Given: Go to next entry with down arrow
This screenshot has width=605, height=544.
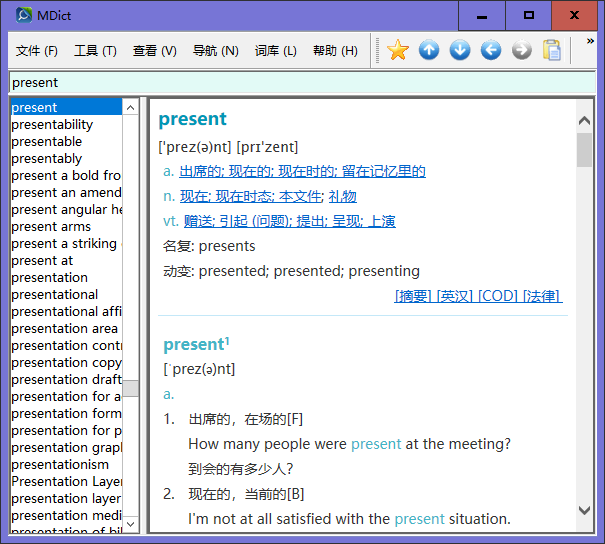Looking at the screenshot, I should pos(460,50).
